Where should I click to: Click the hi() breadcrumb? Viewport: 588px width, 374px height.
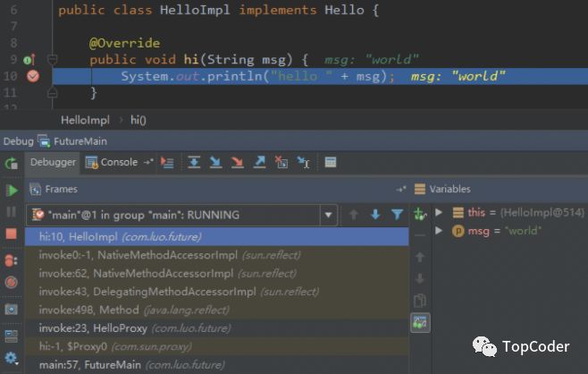(x=139, y=120)
